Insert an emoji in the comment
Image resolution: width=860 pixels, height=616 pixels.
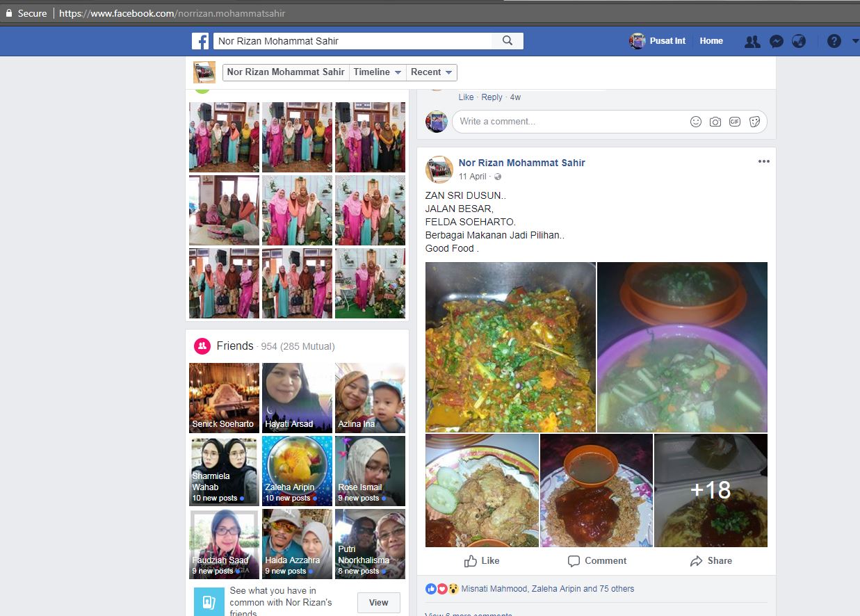[x=696, y=122]
